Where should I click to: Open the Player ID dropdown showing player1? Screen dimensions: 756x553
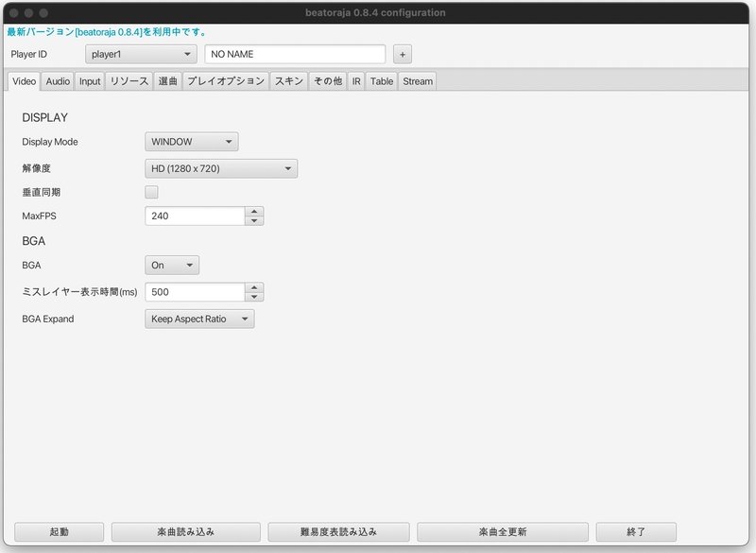pos(141,54)
